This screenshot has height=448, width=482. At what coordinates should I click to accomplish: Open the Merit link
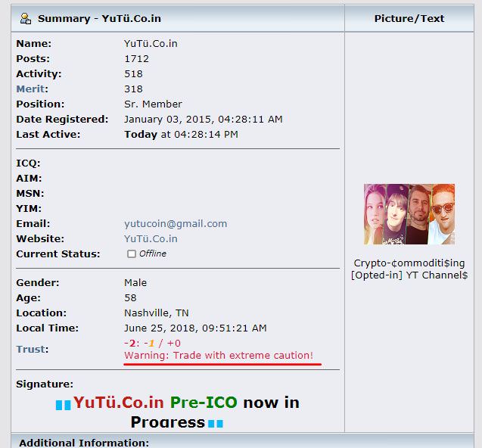(30, 89)
